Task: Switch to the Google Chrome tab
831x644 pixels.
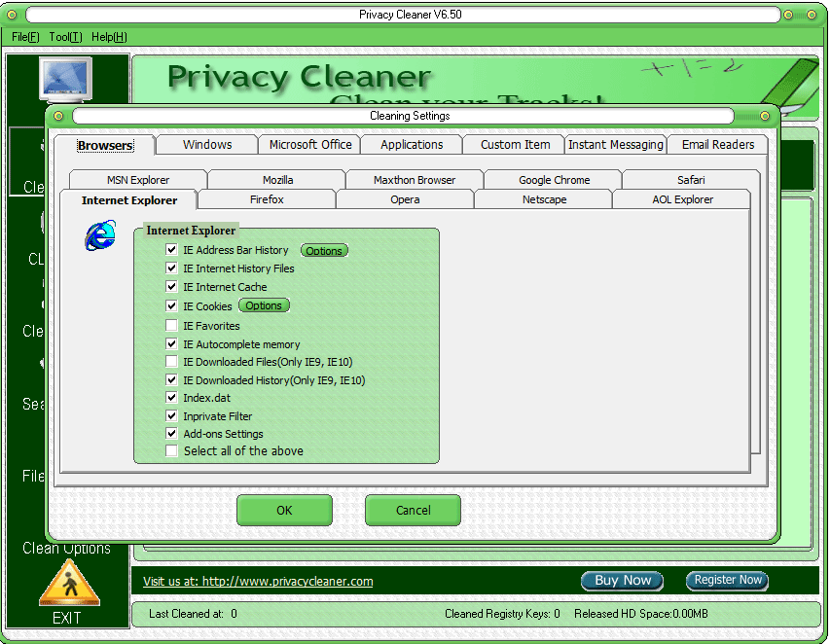Action: [554, 180]
